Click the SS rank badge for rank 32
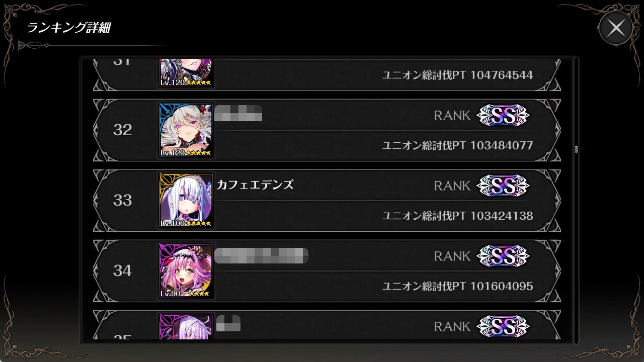This screenshot has height=362, width=644. pos(503,115)
